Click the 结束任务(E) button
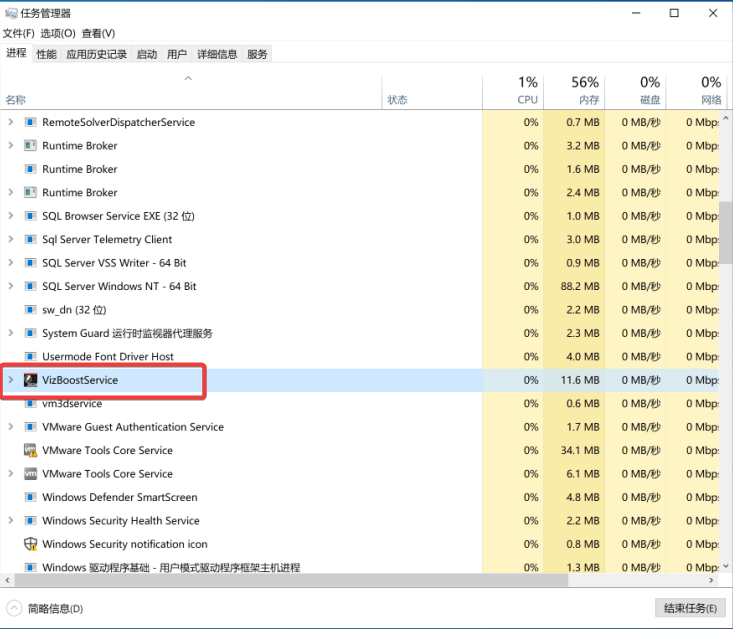Image resolution: width=733 pixels, height=629 pixels. pos(690,608)
